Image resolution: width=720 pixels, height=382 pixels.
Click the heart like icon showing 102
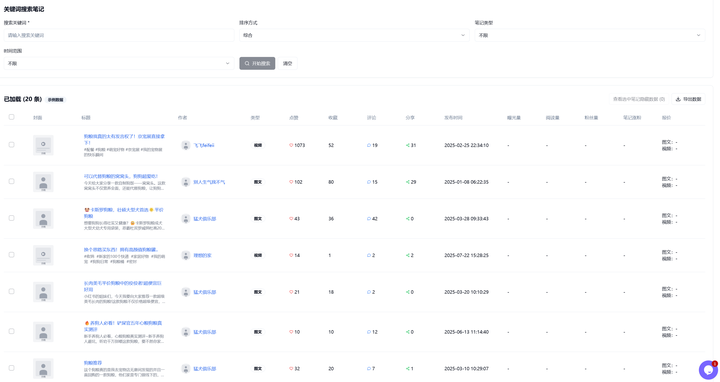coord(291,182)
